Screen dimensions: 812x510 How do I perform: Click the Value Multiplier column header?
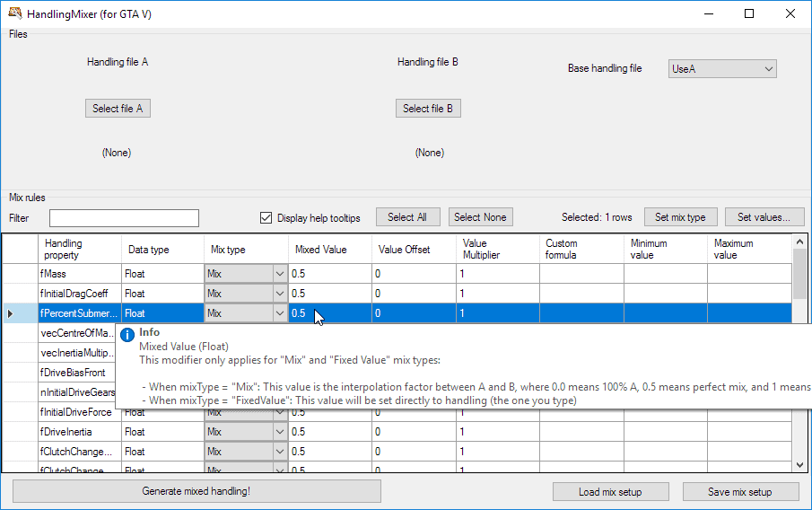tap(498, 249)
